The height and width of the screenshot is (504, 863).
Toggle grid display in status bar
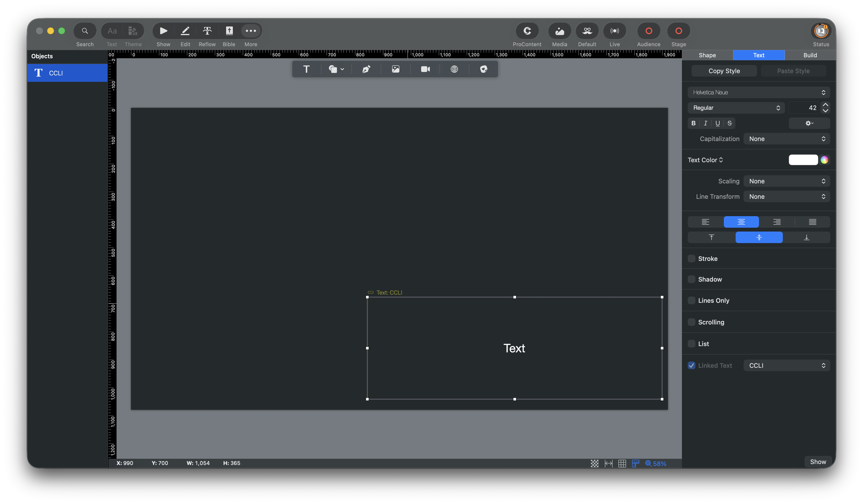622,463
